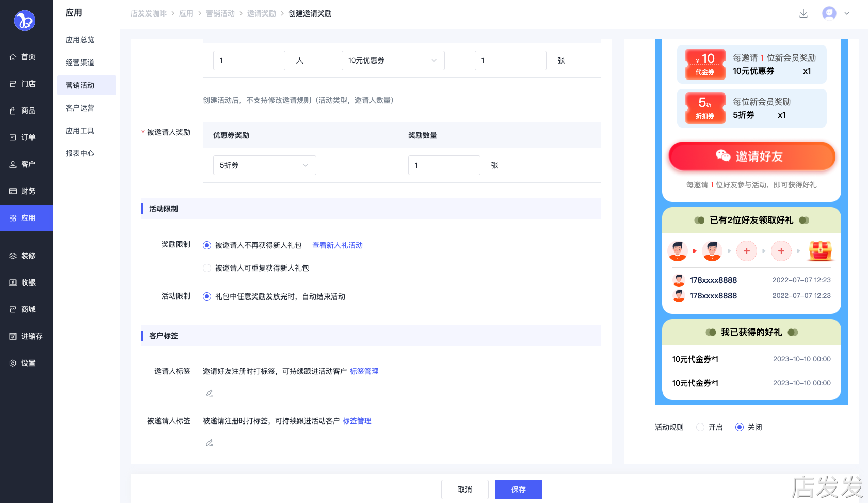Click the shop icon beside 商城
Viewport: 868px width, 503px height.
point(13,309)
